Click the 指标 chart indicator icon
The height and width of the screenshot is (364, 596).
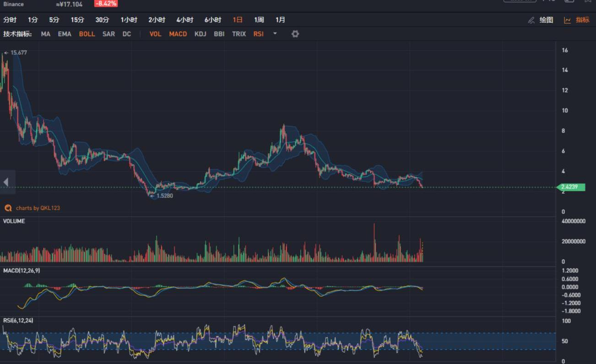click(568, 20)
